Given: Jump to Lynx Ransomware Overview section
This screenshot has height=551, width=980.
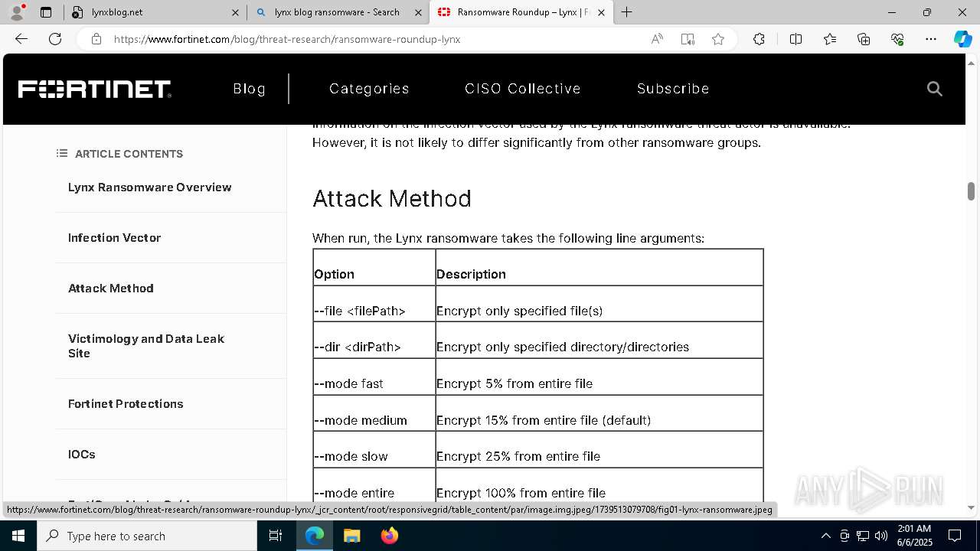Looking at the screenshot, I should 149,187.
